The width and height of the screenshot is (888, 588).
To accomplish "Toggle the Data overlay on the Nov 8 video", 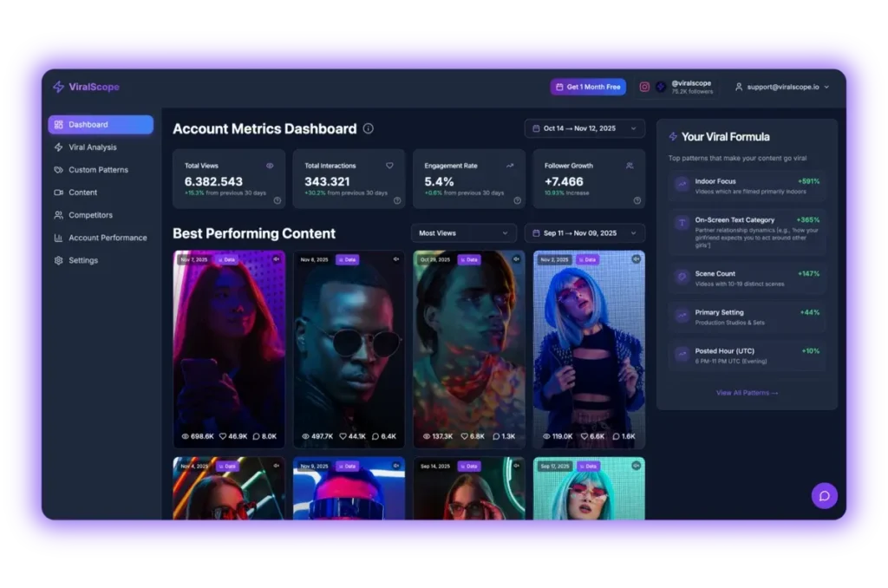I will [x=348, y=259].
